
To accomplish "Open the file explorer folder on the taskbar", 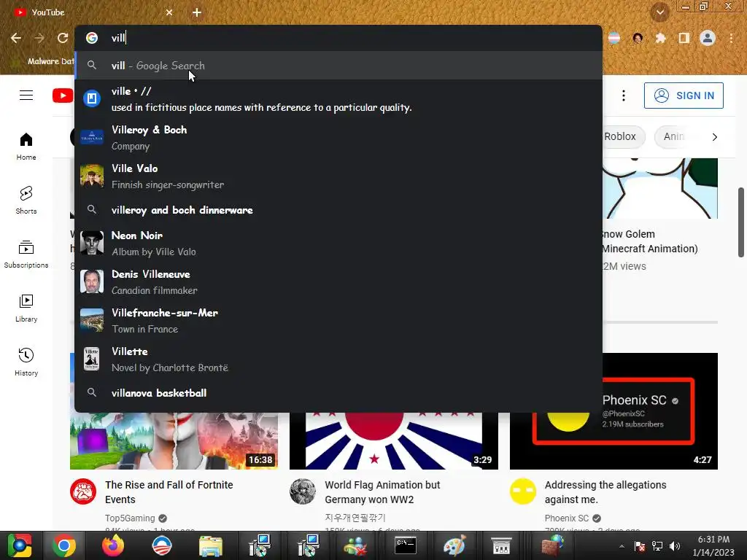I will click(211, 545).
